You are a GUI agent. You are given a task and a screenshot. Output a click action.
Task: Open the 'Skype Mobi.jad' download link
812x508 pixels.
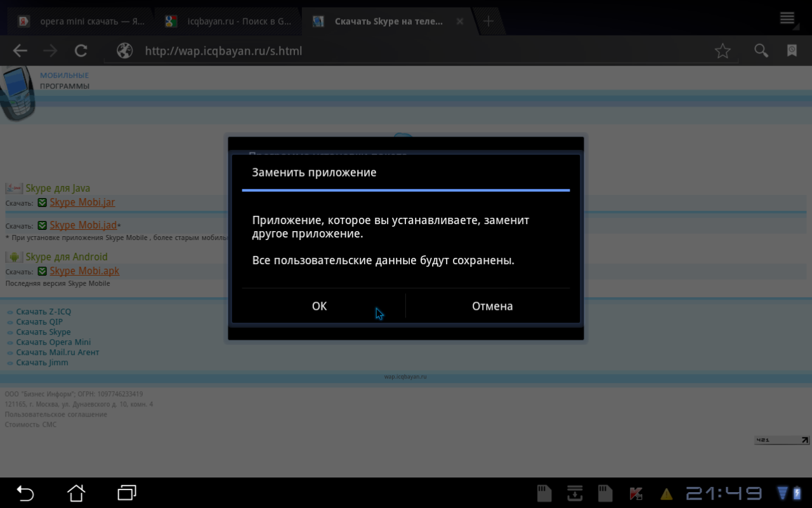coord(84,225)
